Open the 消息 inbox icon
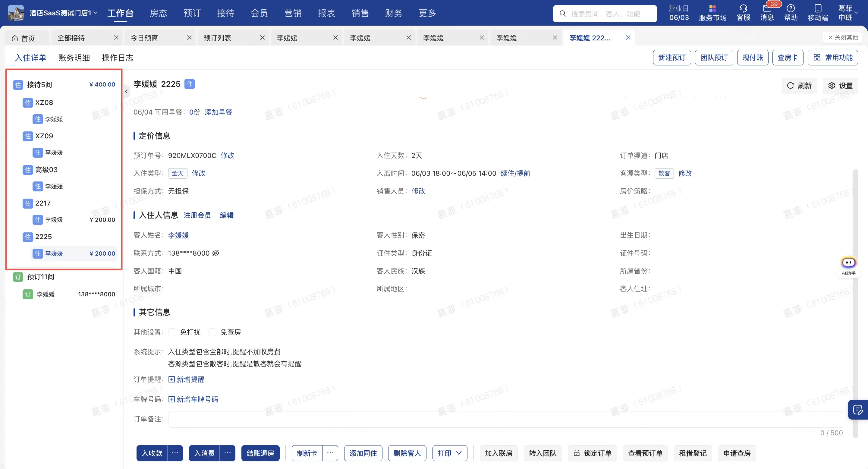This screenshot has width=868, height=469. tap(767, 13)
